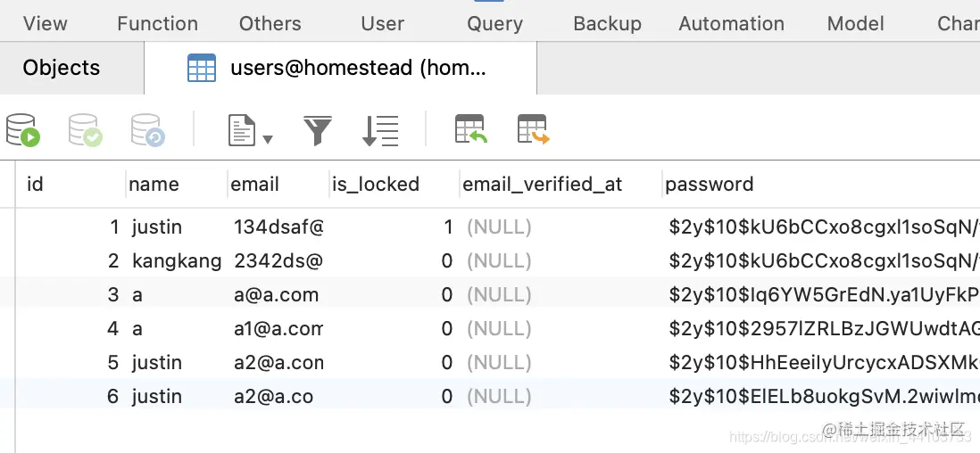The height and width of the screenshot is (453, 980).
Task: Open the Query menu item
Action: 494,23
